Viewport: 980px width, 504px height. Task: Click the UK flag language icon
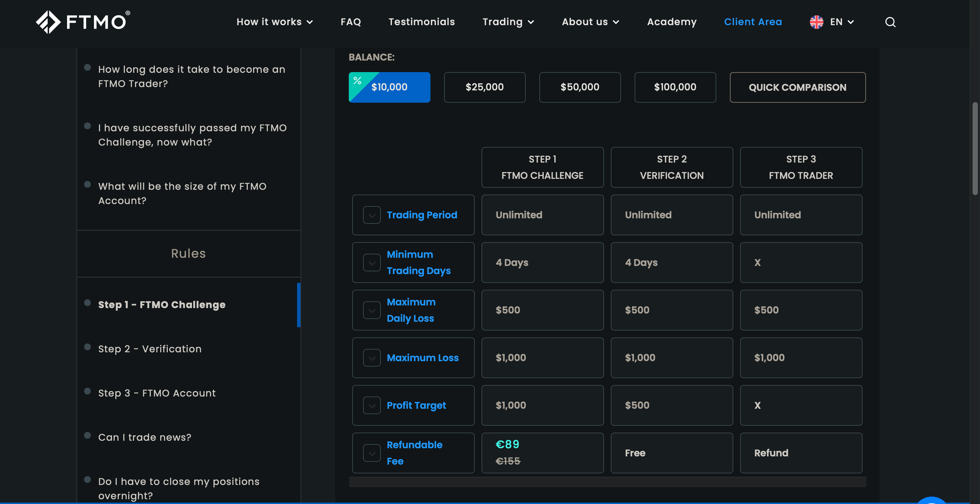click(x=816, y=22)
